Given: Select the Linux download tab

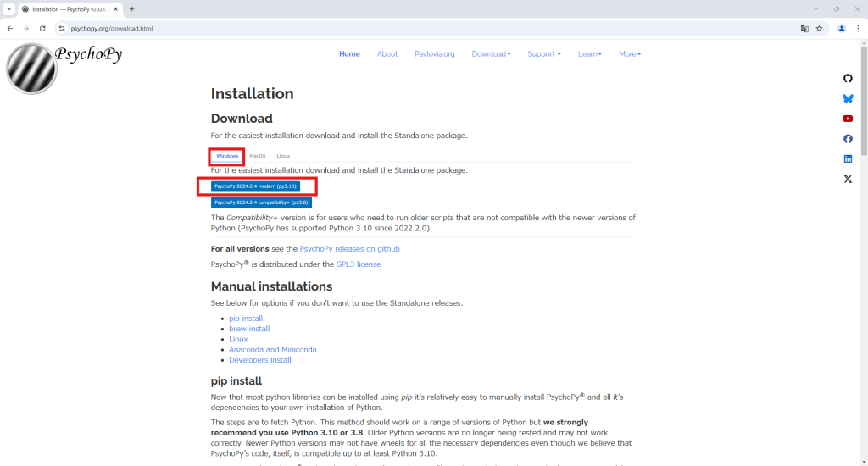Looking at the screenshot, I should pos(283,156).
